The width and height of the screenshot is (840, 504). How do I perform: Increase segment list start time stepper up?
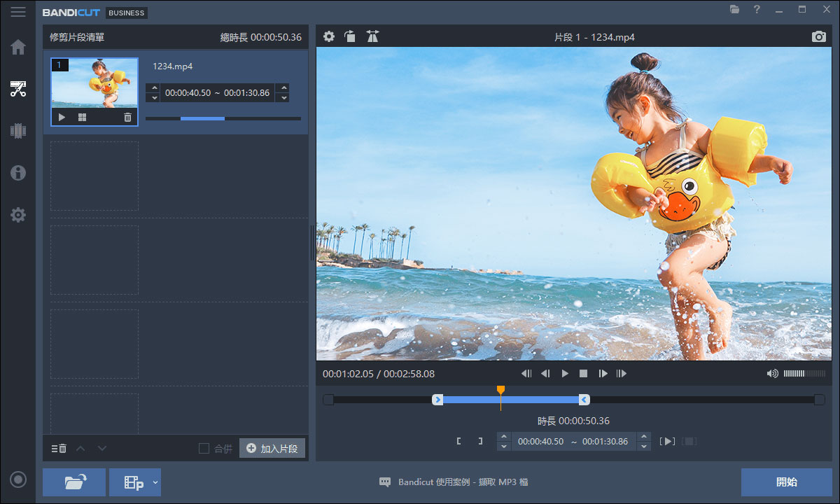155,87
